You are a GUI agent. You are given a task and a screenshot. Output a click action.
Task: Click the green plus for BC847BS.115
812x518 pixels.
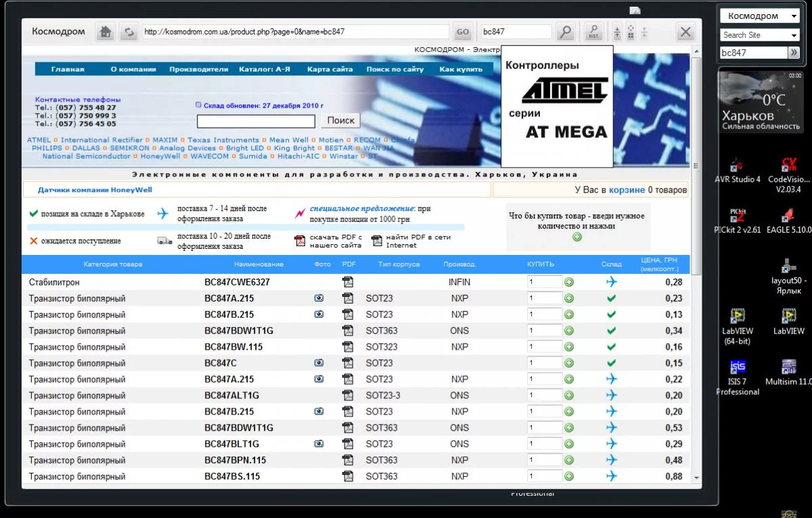[x=569, y=477]
